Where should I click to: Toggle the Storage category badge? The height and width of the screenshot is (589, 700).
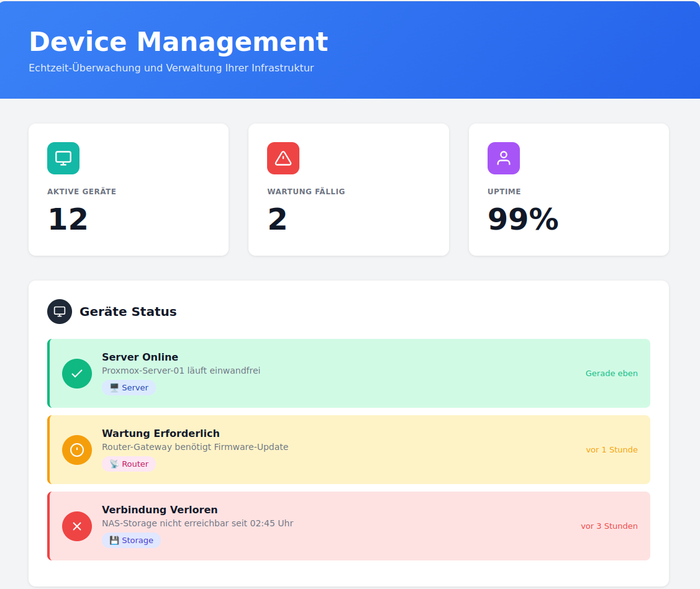coord(131,540)
